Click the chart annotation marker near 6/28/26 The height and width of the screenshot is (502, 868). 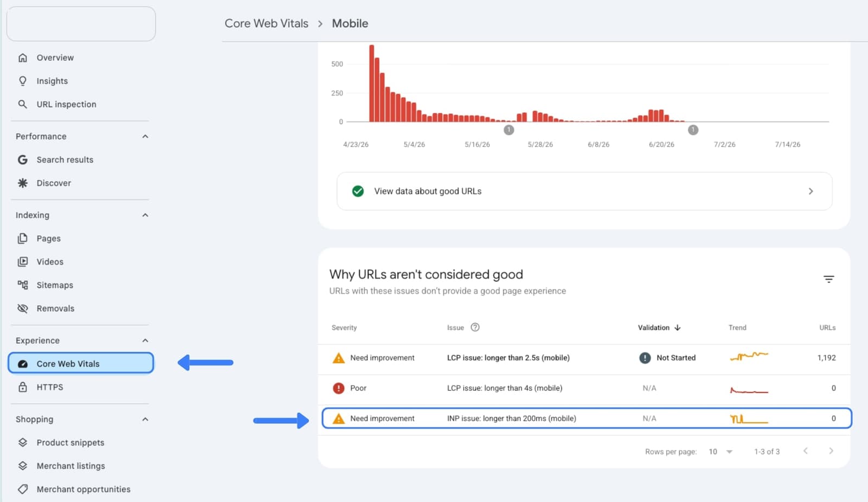pyautogui.click(x=693, y=130)
